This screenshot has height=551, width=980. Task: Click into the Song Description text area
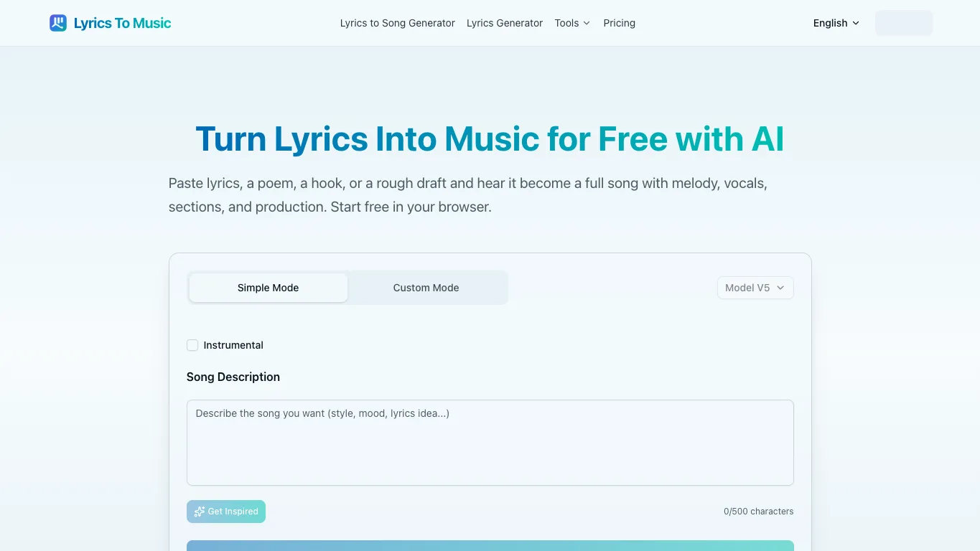[490, 443]
